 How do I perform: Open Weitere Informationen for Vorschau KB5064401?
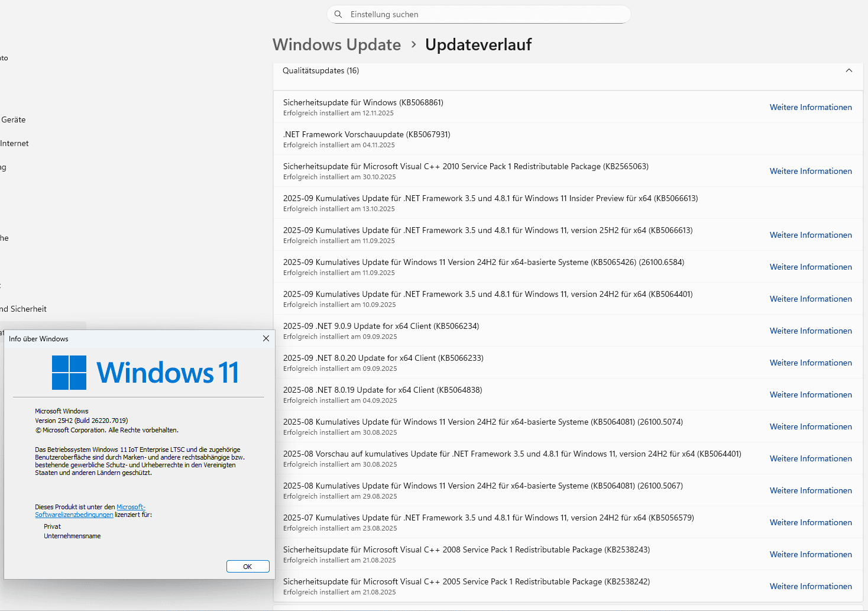click(811, 458)
